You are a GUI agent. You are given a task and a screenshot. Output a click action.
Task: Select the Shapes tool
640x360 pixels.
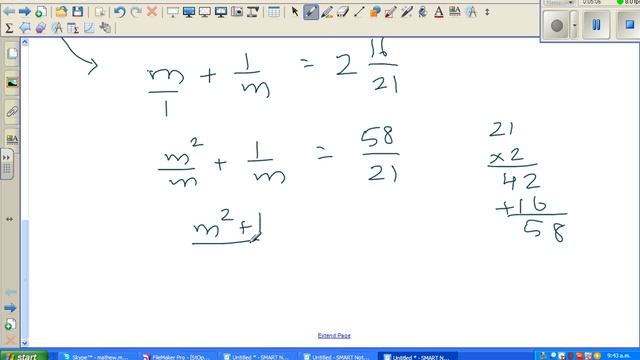click(375, 12)
